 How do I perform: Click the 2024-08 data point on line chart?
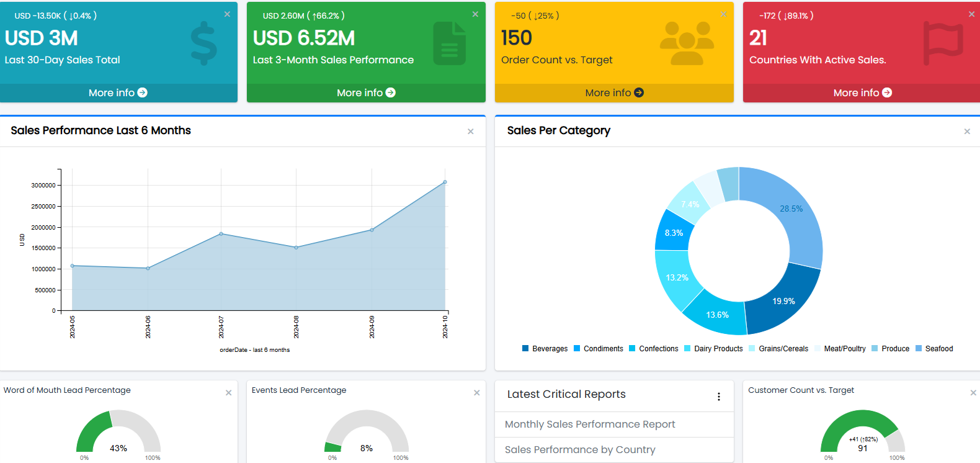[x=296, y=248]
